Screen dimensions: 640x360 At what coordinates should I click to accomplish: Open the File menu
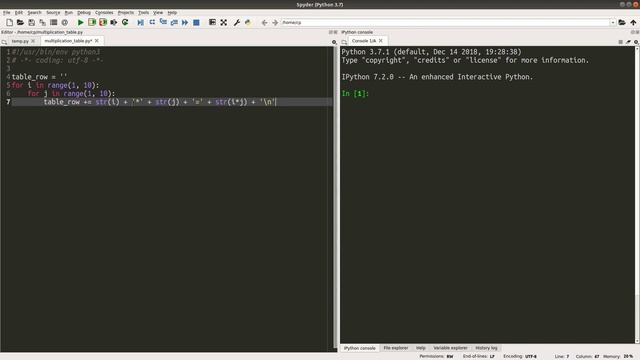7,13
